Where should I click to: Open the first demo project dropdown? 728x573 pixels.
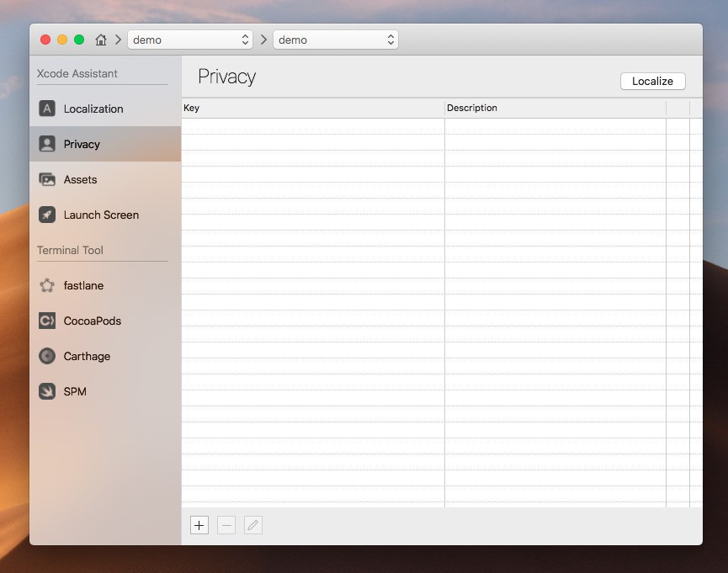pos(189,40)
